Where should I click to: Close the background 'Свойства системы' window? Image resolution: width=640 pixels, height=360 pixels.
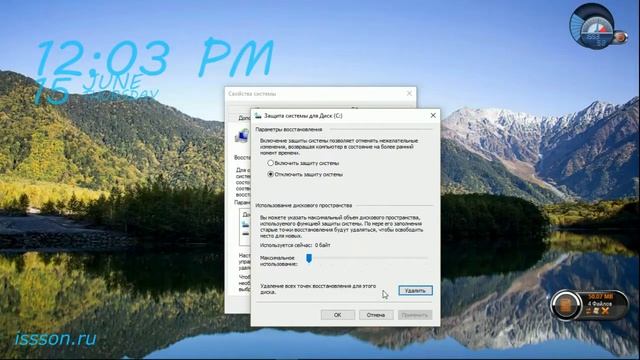coord(409,93)
